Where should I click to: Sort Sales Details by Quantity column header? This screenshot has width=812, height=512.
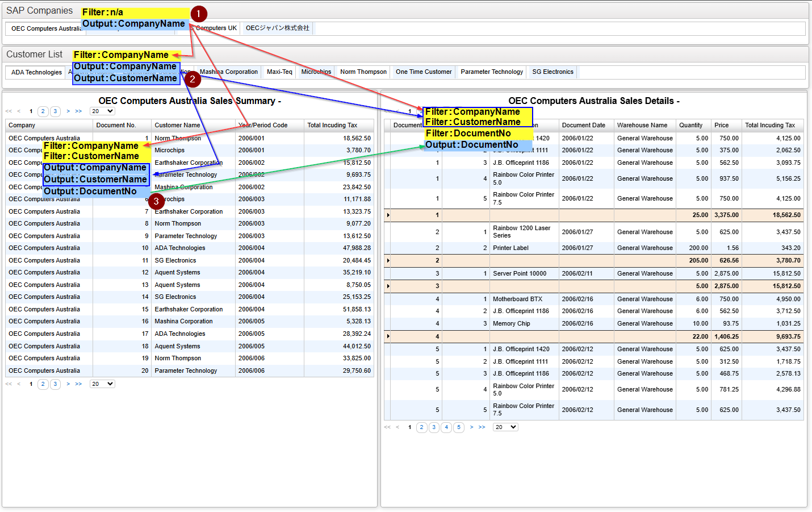(x=693, y=126)
